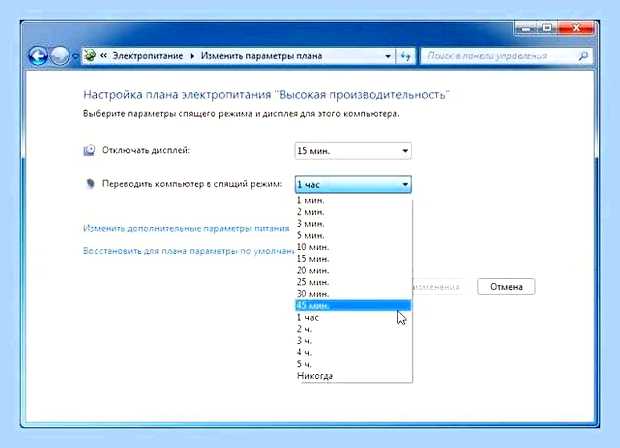Select '3 ч.' in the dropdown list

point(353,340)
